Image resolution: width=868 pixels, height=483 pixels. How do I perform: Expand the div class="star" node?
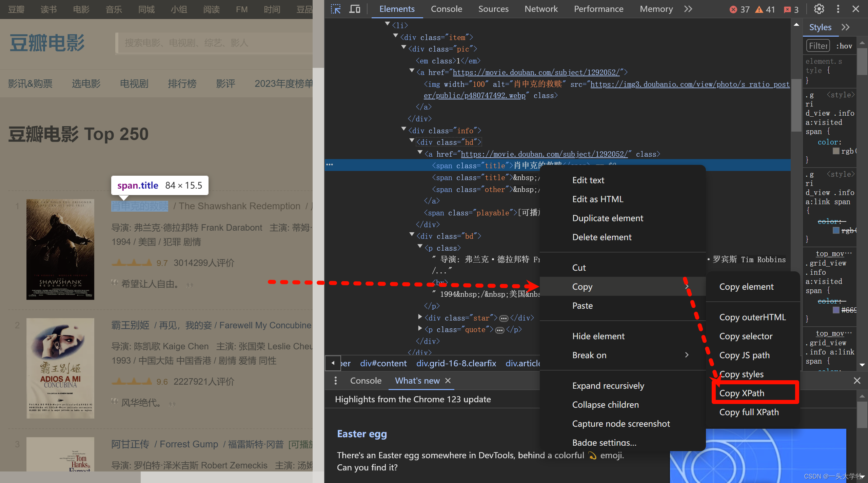(x=420, y=317)
